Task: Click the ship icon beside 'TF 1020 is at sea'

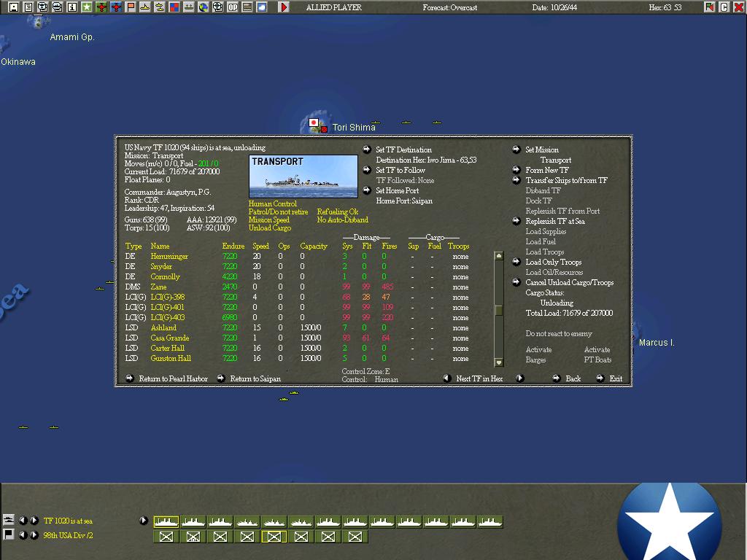Action: coord(9,519)
